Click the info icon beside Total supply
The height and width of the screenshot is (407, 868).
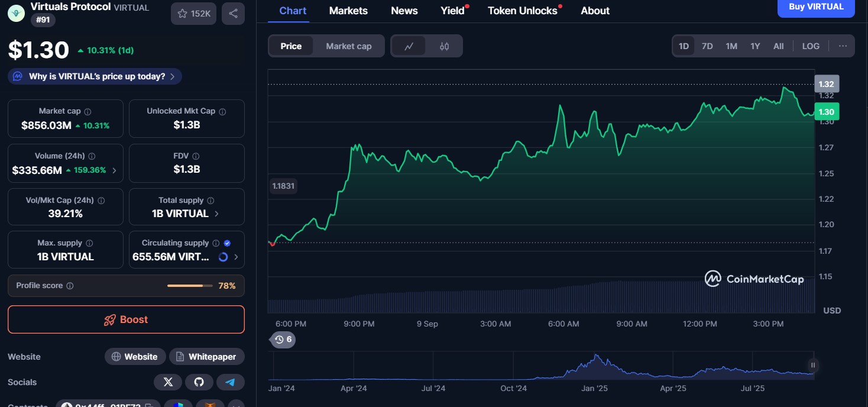coord(210,201)
